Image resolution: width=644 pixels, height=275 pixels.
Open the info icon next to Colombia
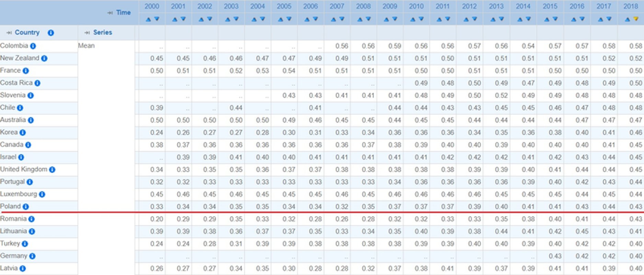[33, 46]
